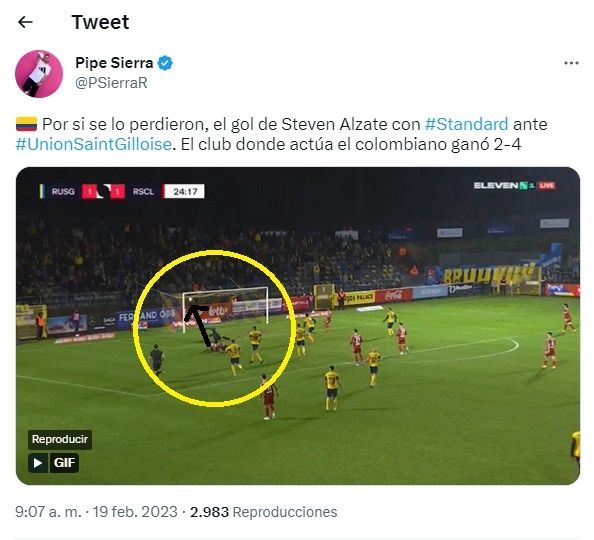Click the GIF label badge

coord(64,463)
